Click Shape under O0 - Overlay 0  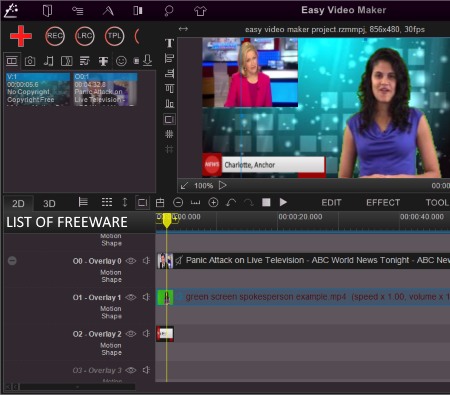(x=111, y=280)
